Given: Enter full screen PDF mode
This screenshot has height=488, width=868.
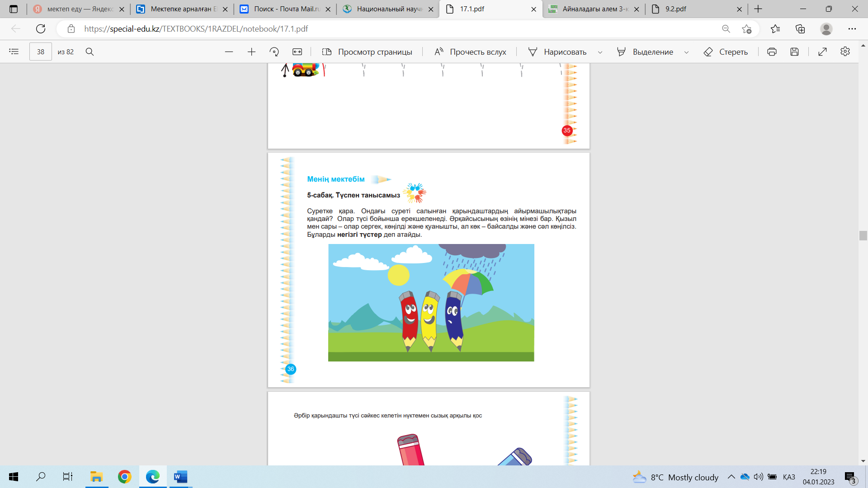Looking at the screenshot, I should [822, 52].
